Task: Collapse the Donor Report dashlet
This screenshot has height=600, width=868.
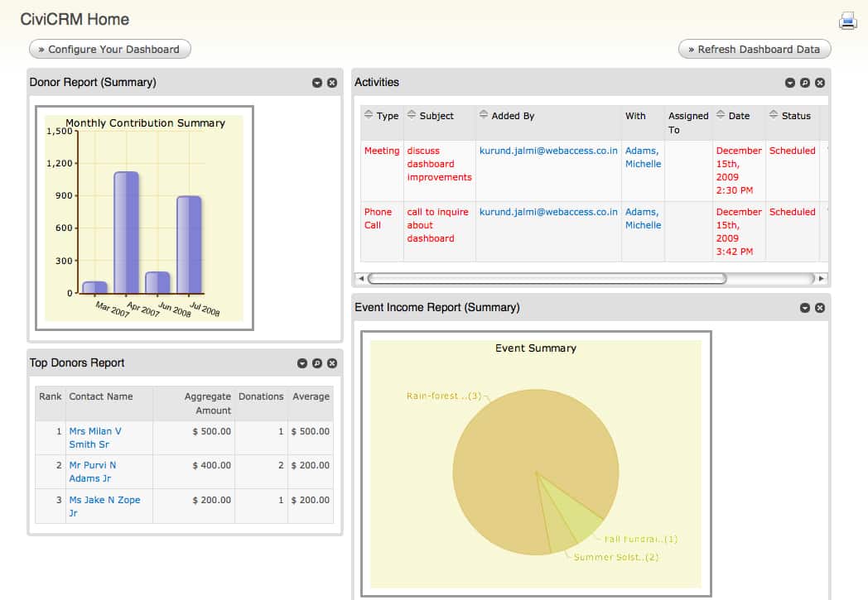Action: (317, 83)
